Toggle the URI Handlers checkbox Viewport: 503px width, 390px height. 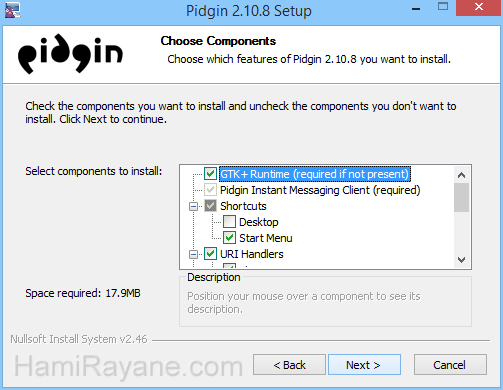click(210, 254)
